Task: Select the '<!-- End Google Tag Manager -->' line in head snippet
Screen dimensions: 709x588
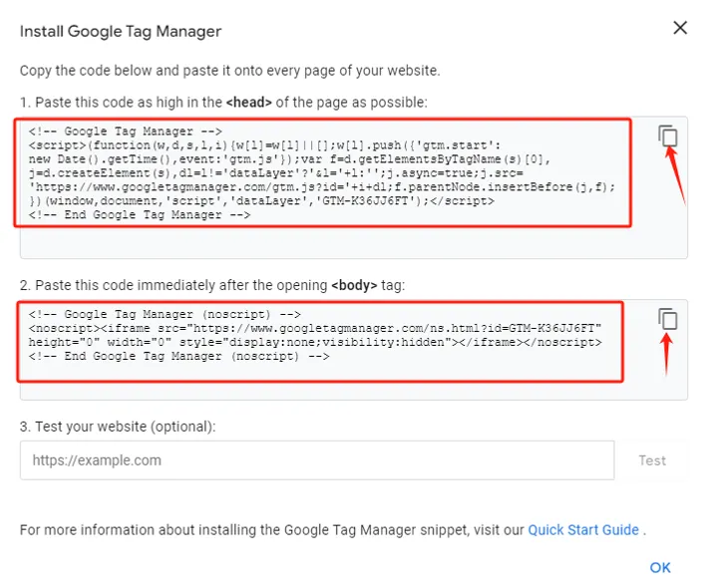Action: 140,214
